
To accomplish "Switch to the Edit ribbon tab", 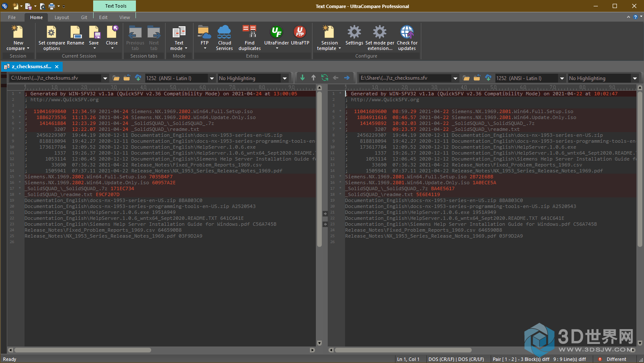I will point(103,17).
